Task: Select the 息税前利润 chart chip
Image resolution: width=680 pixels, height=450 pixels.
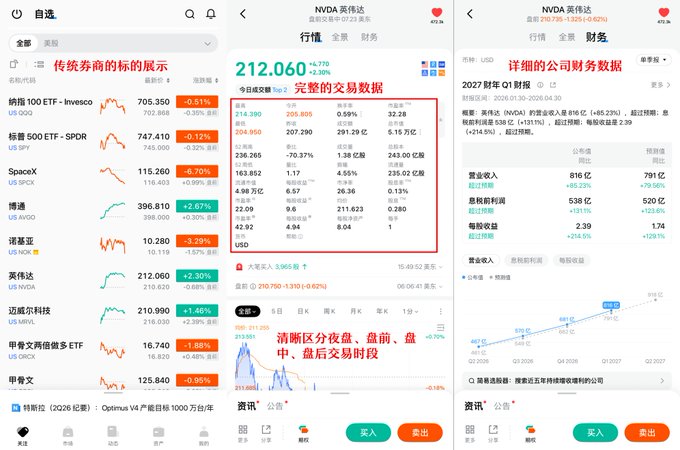Action: point(526,260)
